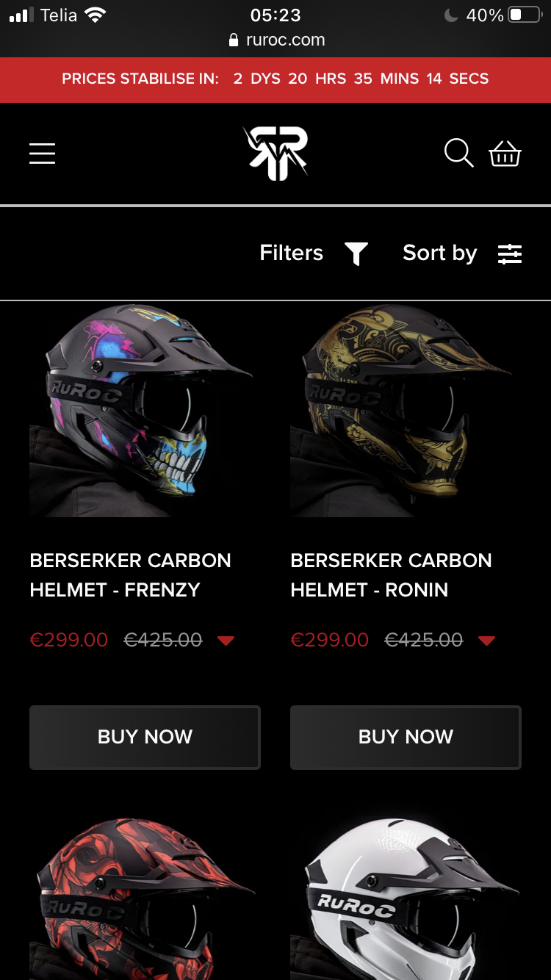The width and height of the screenshot is (551, 980).
Task: Open the search magnifier icon
Action: click(x=458, y=154)
